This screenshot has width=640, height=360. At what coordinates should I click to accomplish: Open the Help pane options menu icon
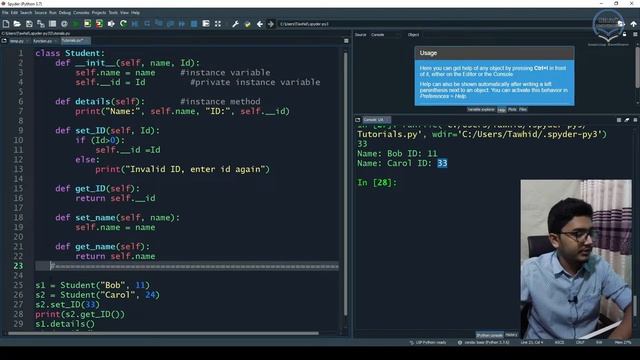pos(635,35)
